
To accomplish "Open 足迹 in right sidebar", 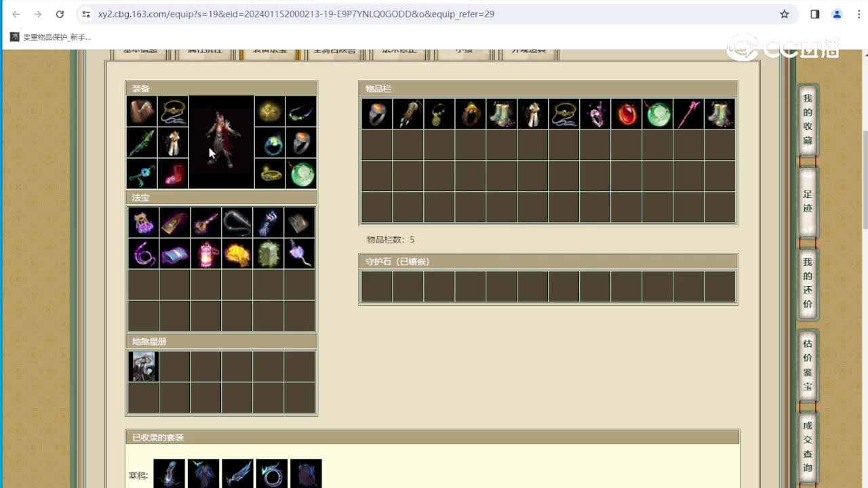I will pos(807,201).
